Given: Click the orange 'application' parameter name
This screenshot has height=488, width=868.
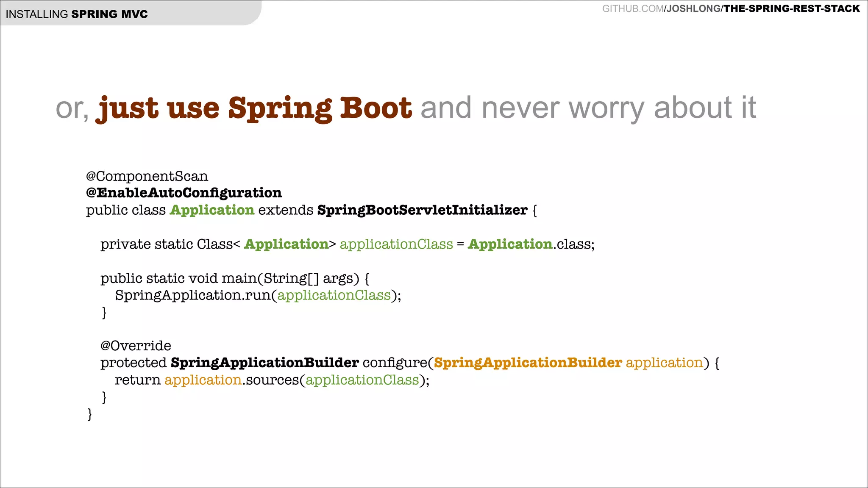Looking at the screenshot, I should (664, 363).
